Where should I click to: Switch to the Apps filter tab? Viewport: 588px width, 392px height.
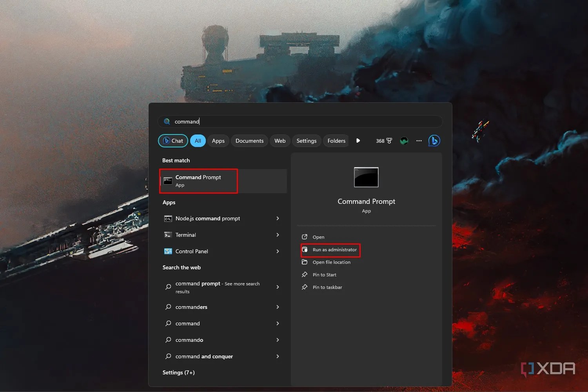[x=218, y=140]
